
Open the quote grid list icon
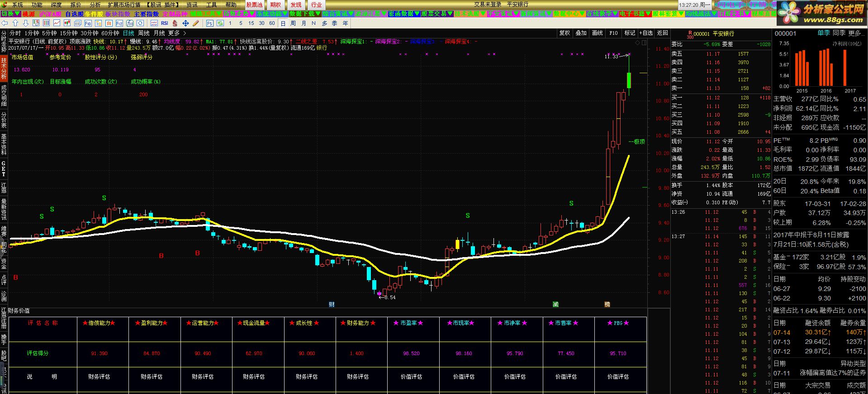click(x=46, y=23)
